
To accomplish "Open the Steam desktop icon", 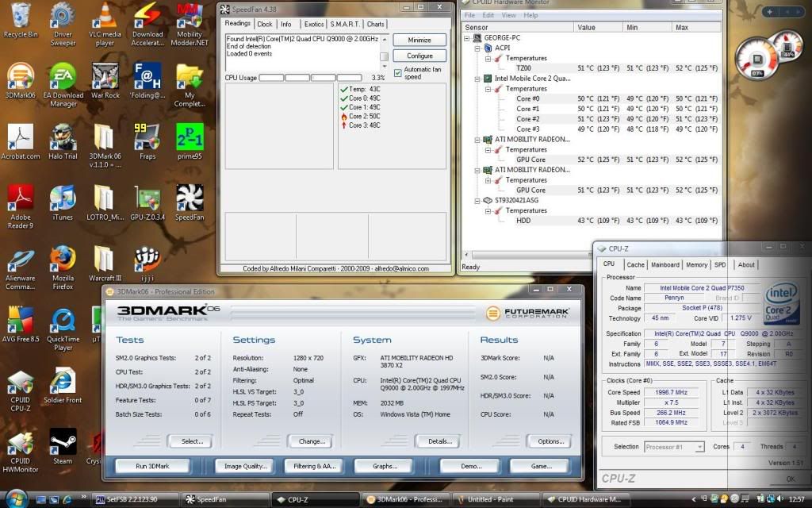I will click(63, 446).
